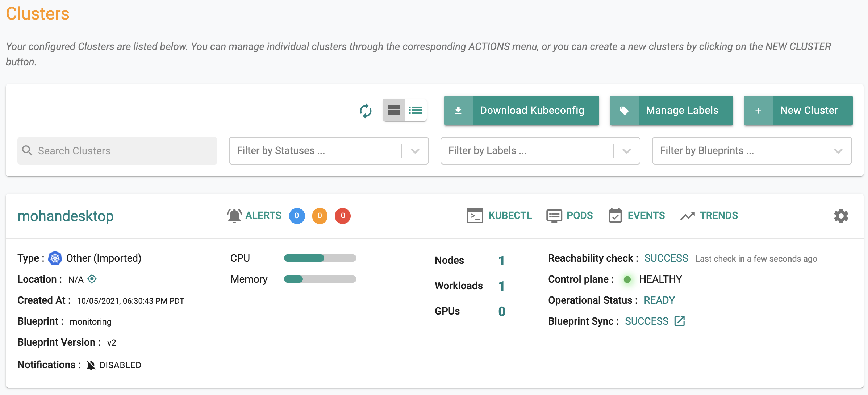Download Kubeconfig button label

click(x=532, y=111)
